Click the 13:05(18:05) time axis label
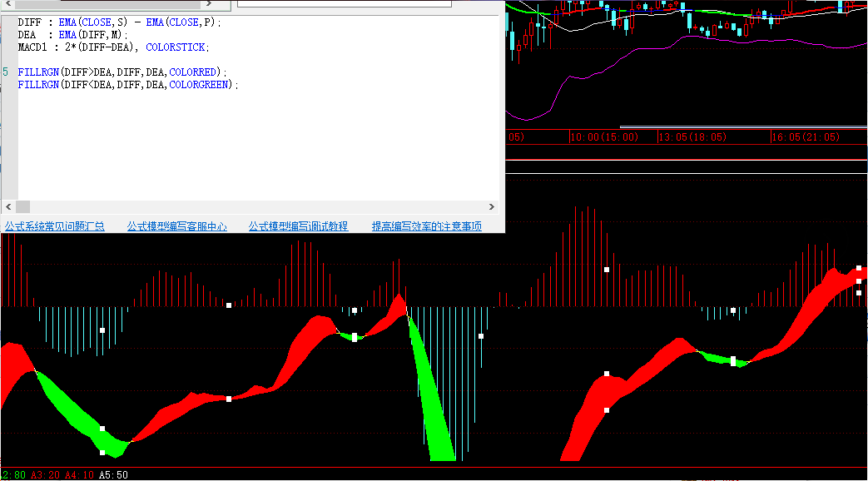This screenshot has height=481, width=868. [692, 136]
